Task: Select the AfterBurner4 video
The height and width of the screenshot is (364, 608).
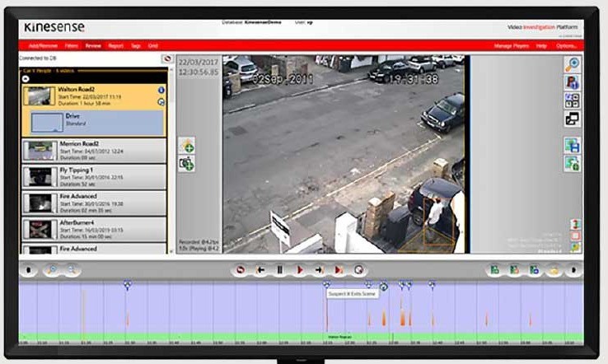Action: pyautogui.click(x=94, y=230)
